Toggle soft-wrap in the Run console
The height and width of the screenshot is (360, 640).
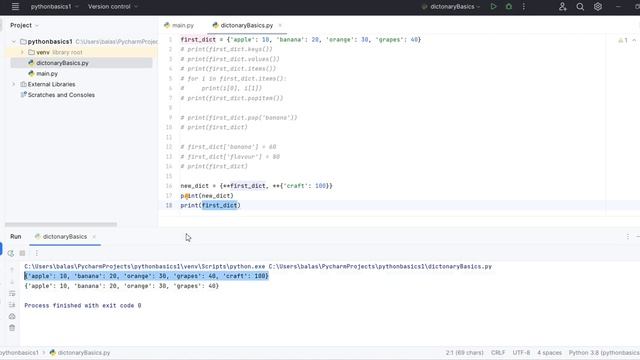pyautogui.click(x=12, y=293)
